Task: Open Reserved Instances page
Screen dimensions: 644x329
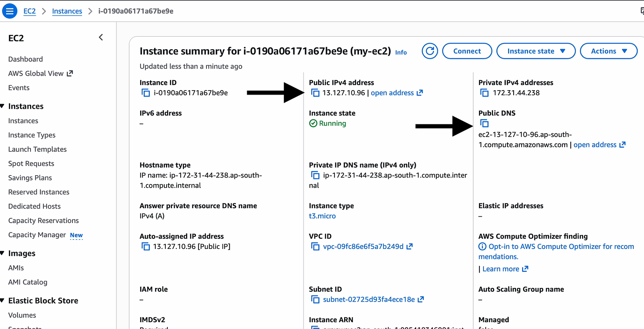Action: coord(39,192)
